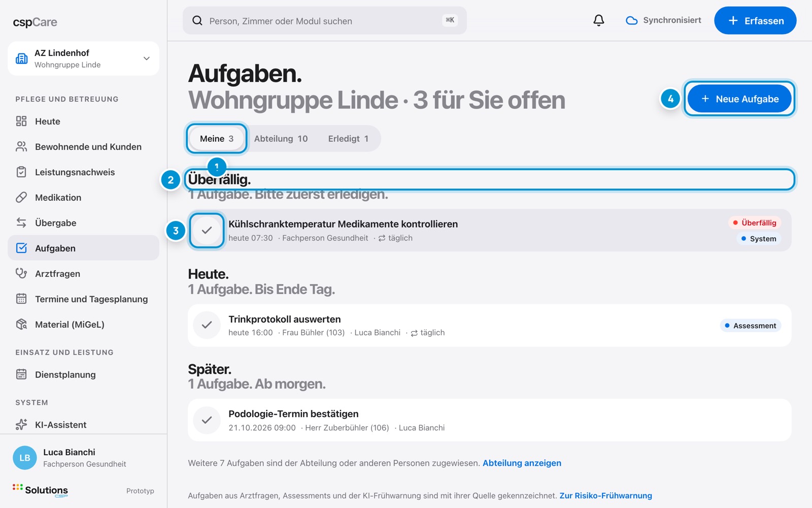Click the Synchronisiert cloud icon
This screenshot has height=508, width=812.
point(631,20)
